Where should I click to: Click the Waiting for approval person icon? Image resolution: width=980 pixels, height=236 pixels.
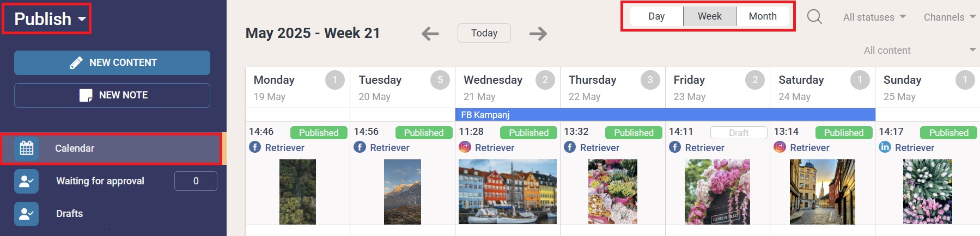27,181
